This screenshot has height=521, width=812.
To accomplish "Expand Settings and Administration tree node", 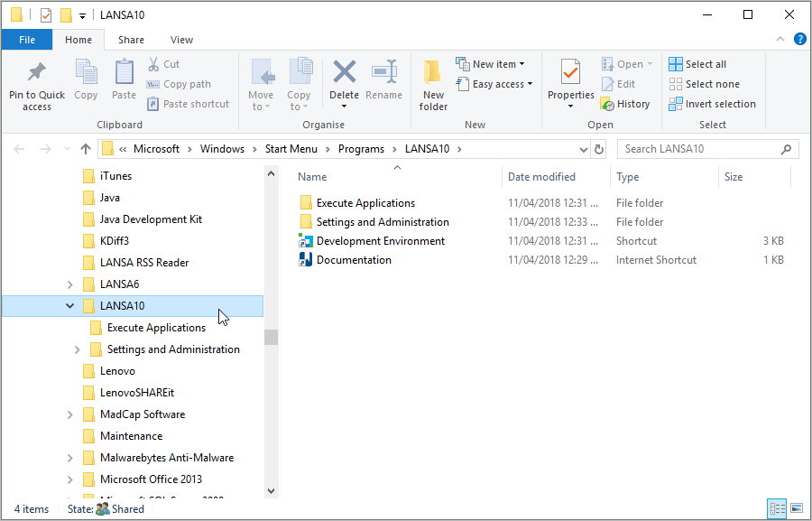I will [x=78, y=349].
